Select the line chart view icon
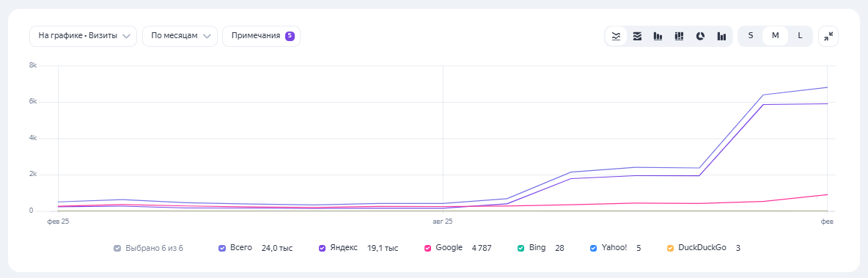Screen dimensions: 868x278 click(x=616, y=36)
